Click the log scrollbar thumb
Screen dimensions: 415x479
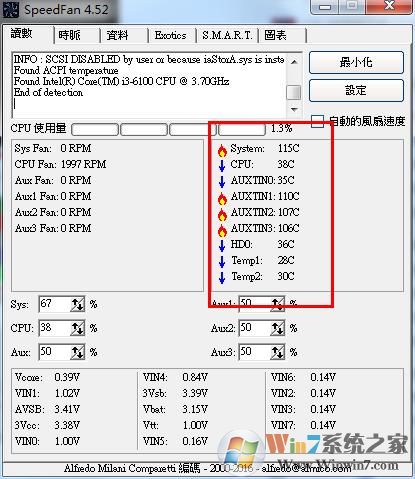pyautogui.click(x=294, y=92)
